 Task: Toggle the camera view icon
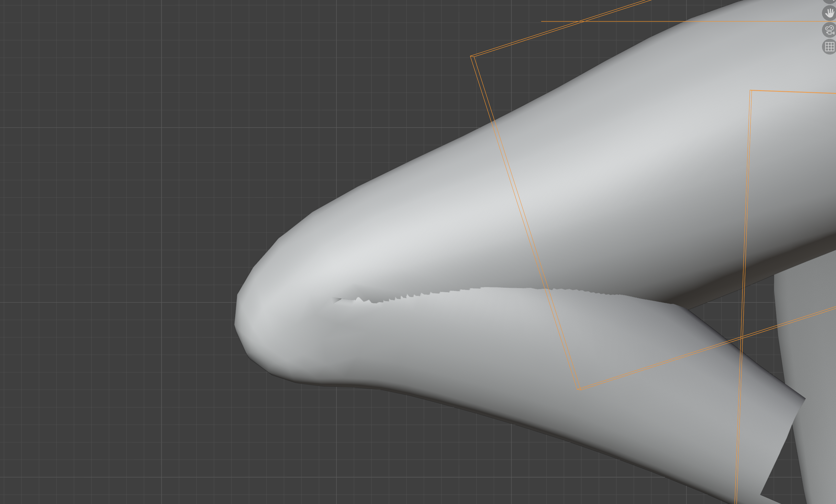[829, 30]
